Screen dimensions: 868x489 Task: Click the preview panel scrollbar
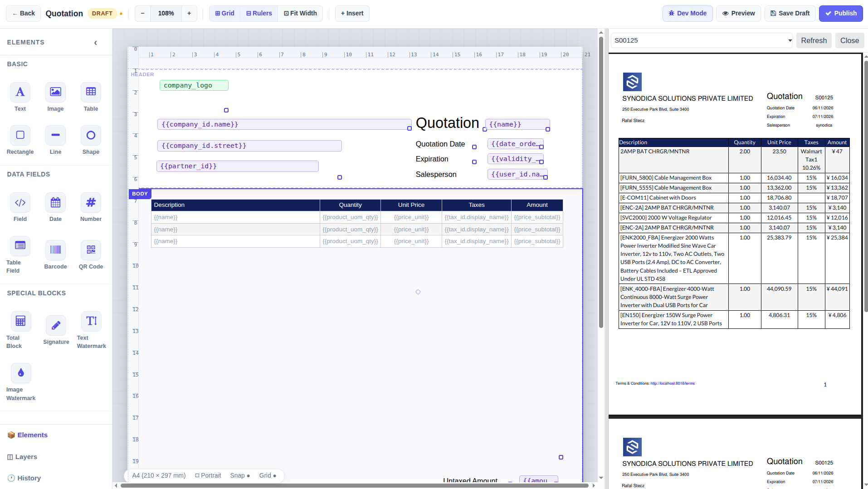click(866, 186)
